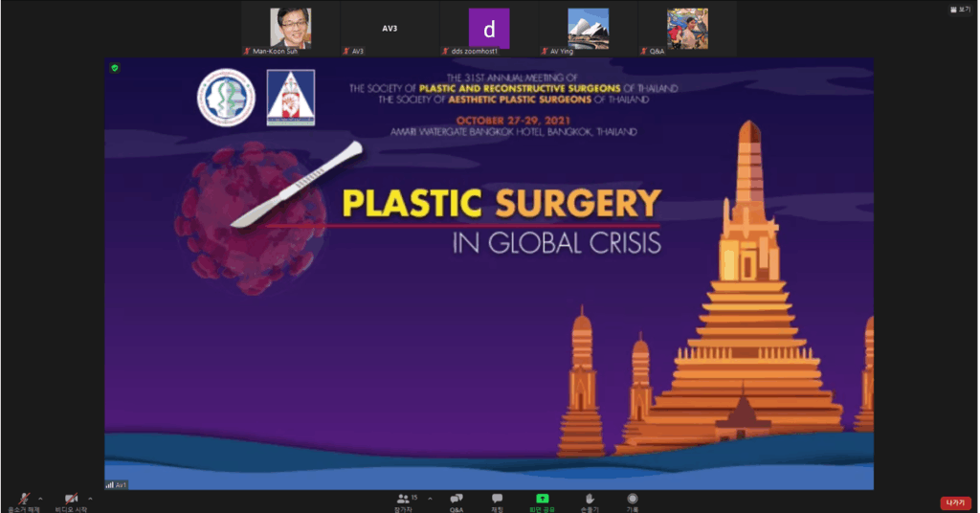Open the participants panel
Image resolution: width=980 pixels, height=513 pixels.
coord(406,499)
